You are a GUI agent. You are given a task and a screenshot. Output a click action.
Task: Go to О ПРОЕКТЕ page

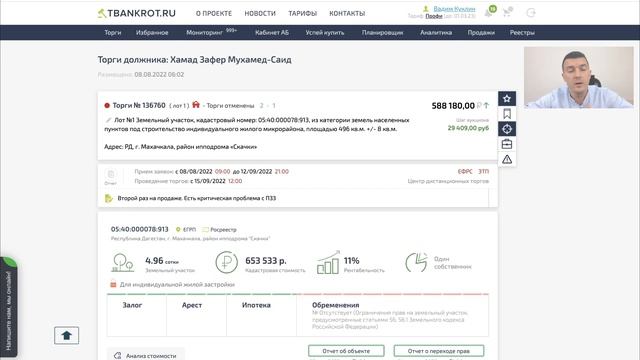point(214,13)
